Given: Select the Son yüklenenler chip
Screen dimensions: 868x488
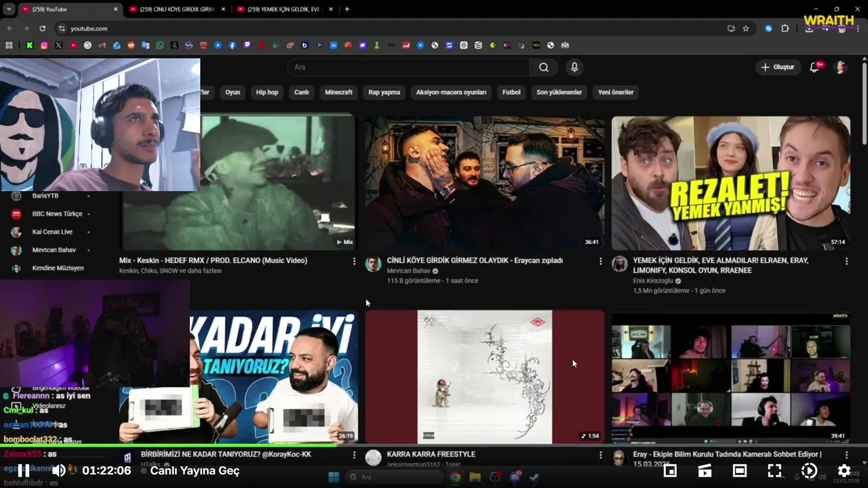Looking at the screenshot, I should [559, 92].
